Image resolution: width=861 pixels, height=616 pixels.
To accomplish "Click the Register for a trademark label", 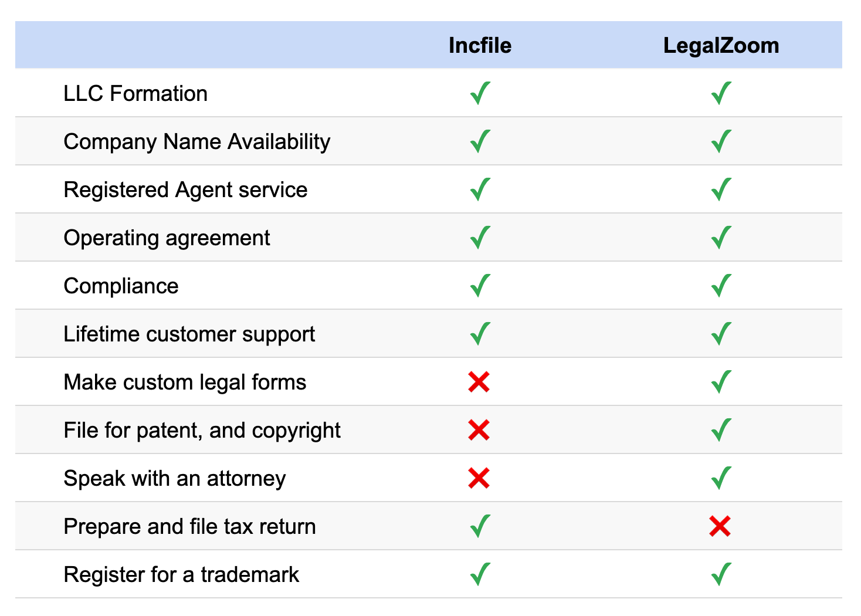I will 181,575.
